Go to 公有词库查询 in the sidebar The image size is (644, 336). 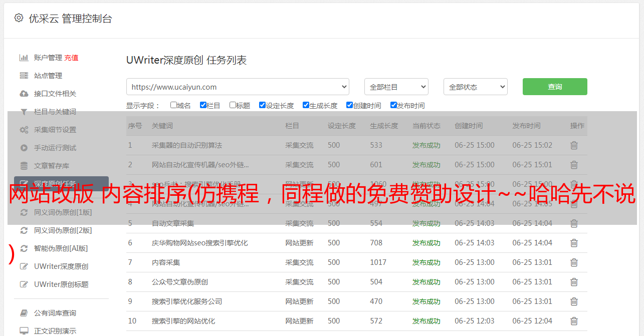pos(55,313)
